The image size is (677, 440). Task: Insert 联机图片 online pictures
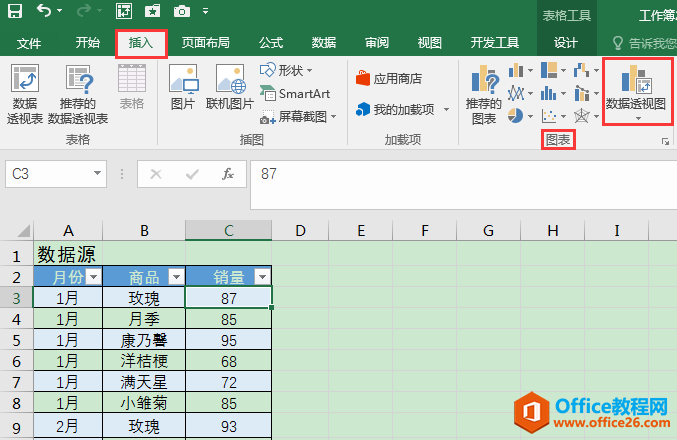coord(230,87)
